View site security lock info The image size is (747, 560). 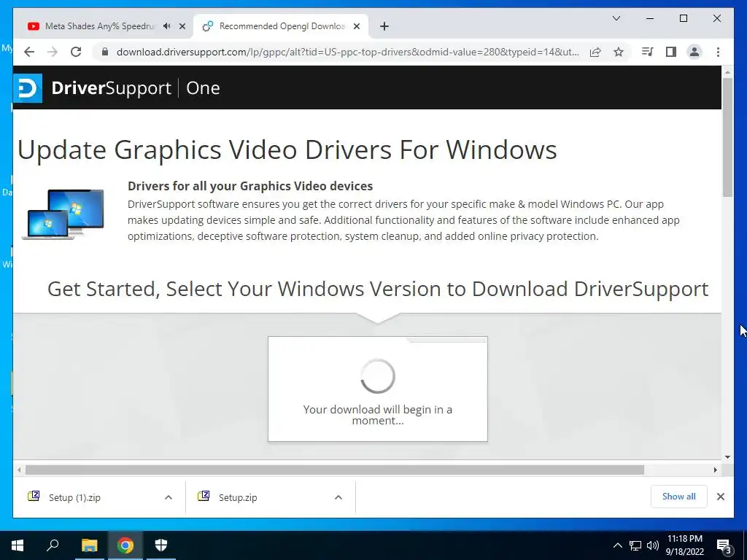(x=105, y=52)
